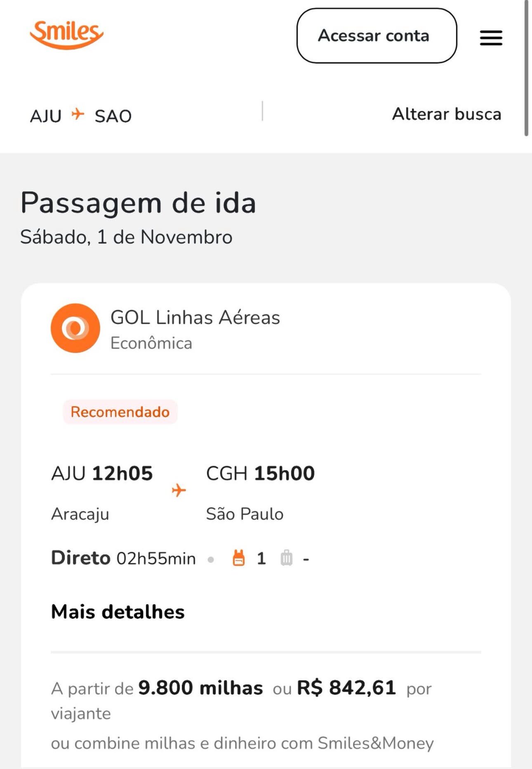The height and width of the screenshot is (769, 532).
Task: Click the Recomendado badge
Action: click(120, 412)
